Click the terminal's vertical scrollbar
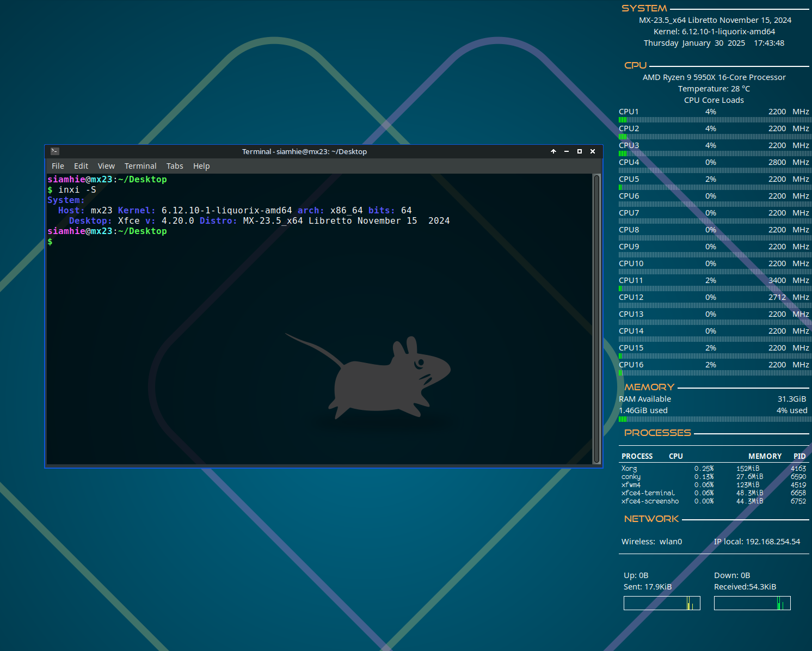 point(596,318)
